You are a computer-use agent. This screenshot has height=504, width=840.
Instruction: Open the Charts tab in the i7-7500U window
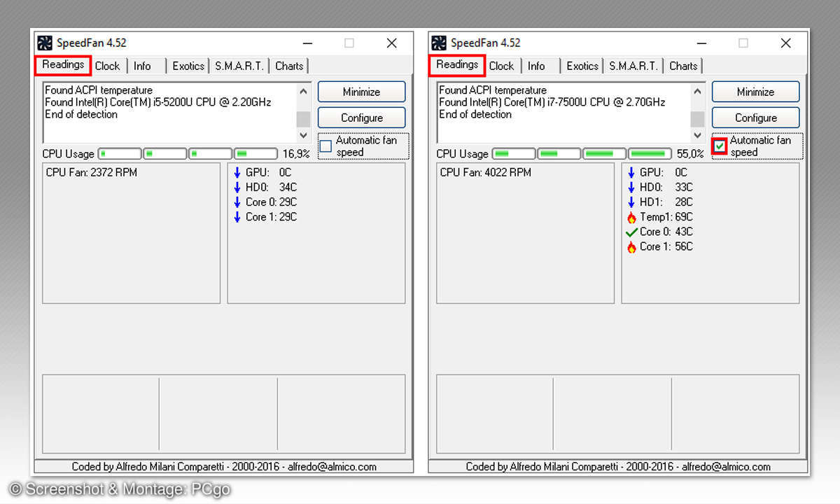pos(683,66)
